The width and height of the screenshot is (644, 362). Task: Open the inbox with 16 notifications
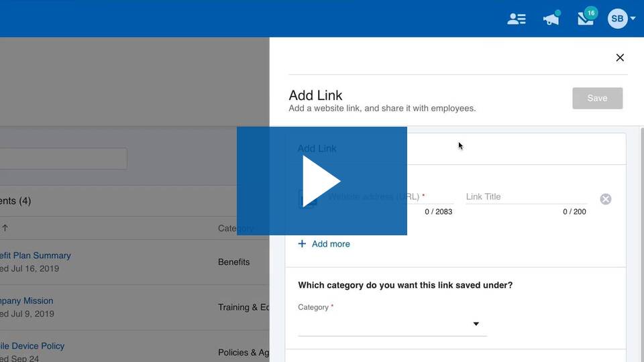point(586,19)
